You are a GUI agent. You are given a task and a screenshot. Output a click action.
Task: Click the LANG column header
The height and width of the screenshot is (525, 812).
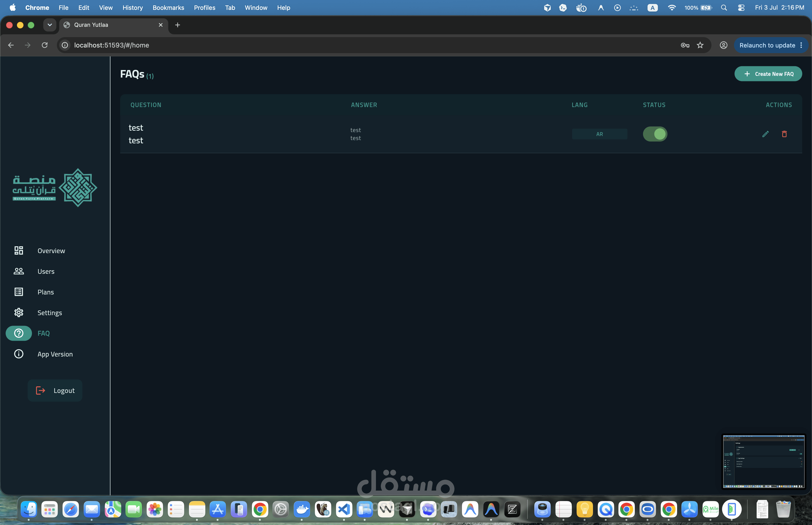pyautogui.click(x=579, y=105)
